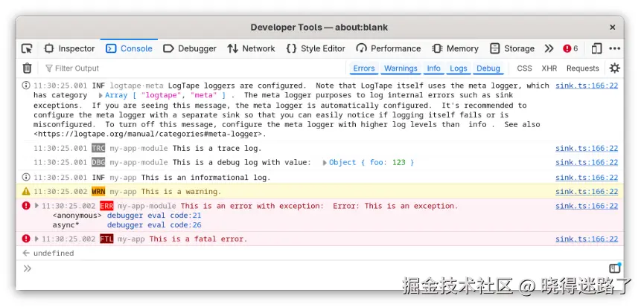
Task: Open debugger eval code:26 link
Action: (154, 225)
